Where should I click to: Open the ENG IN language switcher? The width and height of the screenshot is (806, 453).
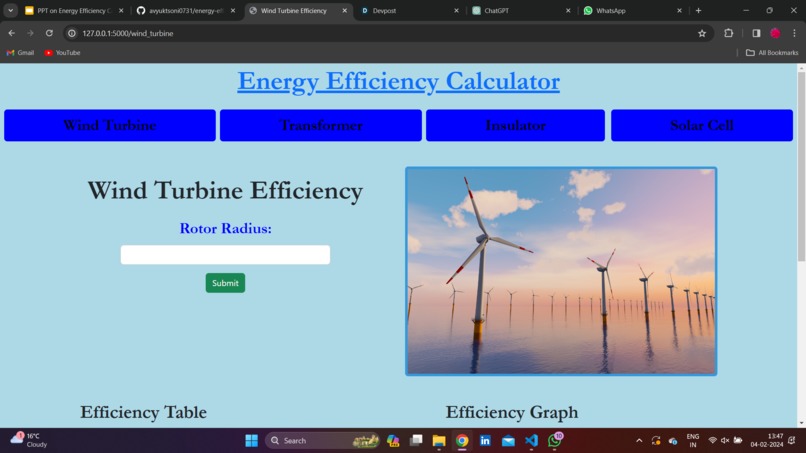pyautogui.click(x=692, y=441)
